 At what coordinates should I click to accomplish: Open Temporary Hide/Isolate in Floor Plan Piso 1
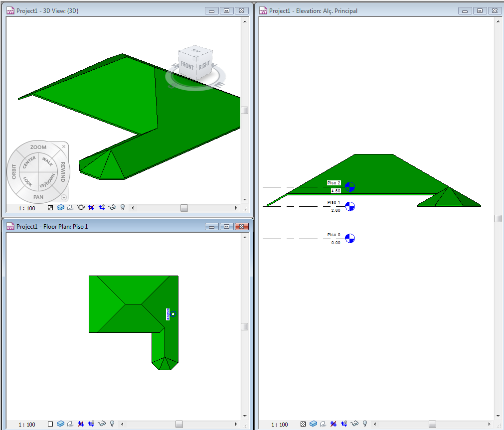click(x=102, y=424)
